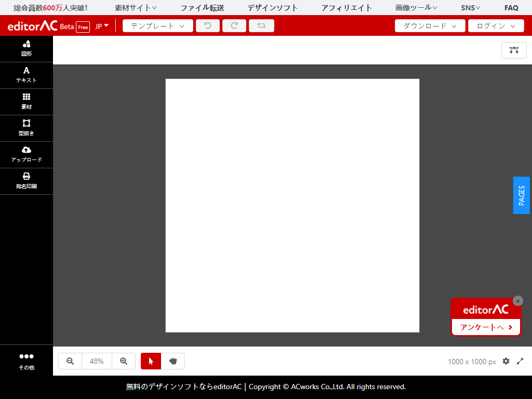Close the アンケート survey popup
532x399 pixels.
coord(518,301)
